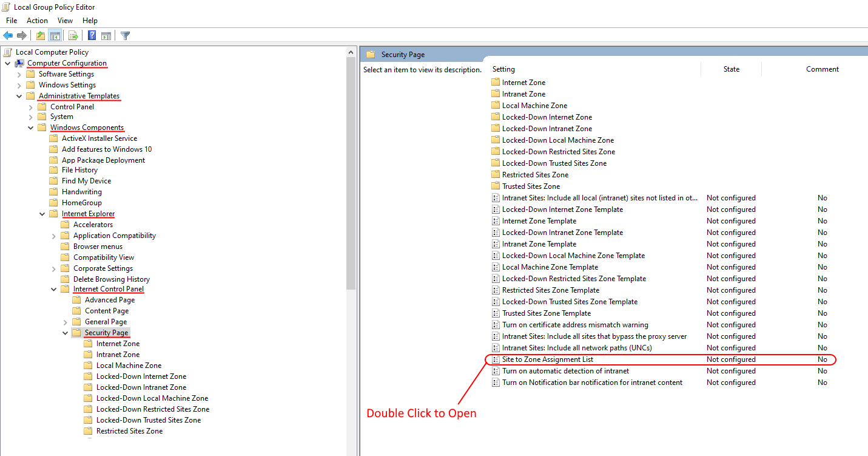Open Help via the question mark icon
Image resolution: width=868 pixels, height=456 pixels.
(92, 36)
